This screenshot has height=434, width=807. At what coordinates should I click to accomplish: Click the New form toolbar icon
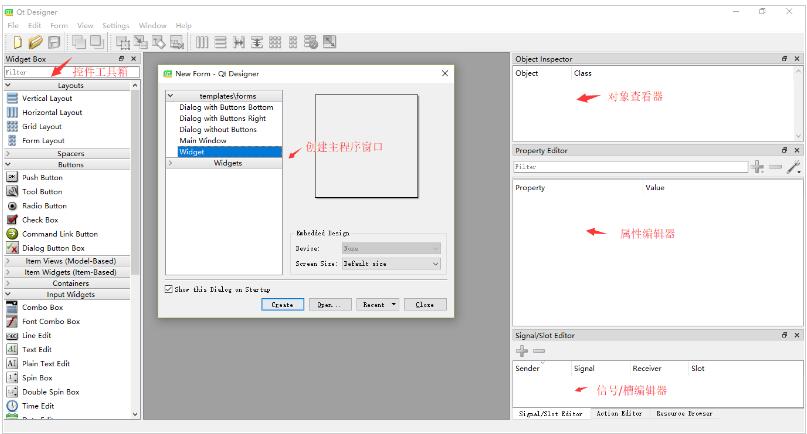17,42
